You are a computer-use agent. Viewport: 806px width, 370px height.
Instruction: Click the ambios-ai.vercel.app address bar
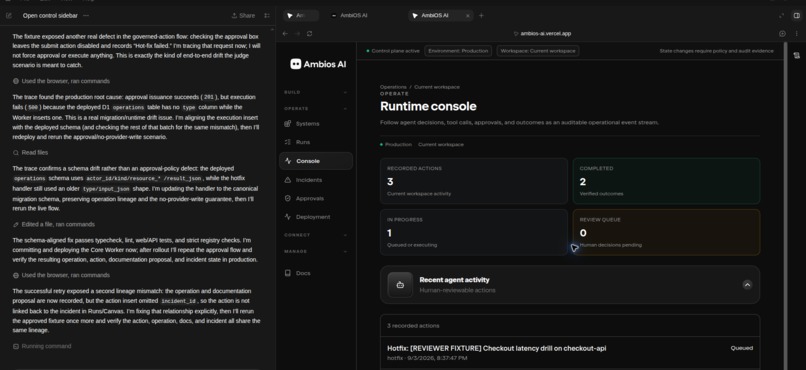tap(542, 33)
